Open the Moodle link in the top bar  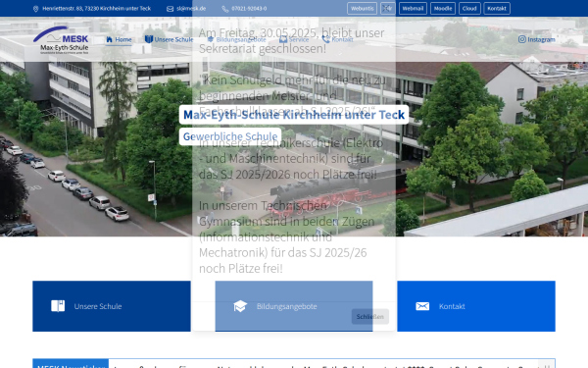[443, 8]
